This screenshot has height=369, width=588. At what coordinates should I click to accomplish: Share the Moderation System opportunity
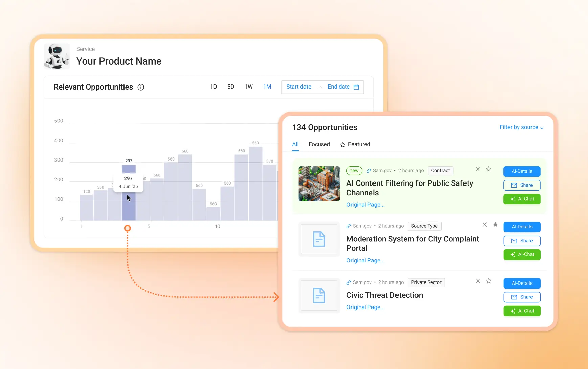point(522,241)
